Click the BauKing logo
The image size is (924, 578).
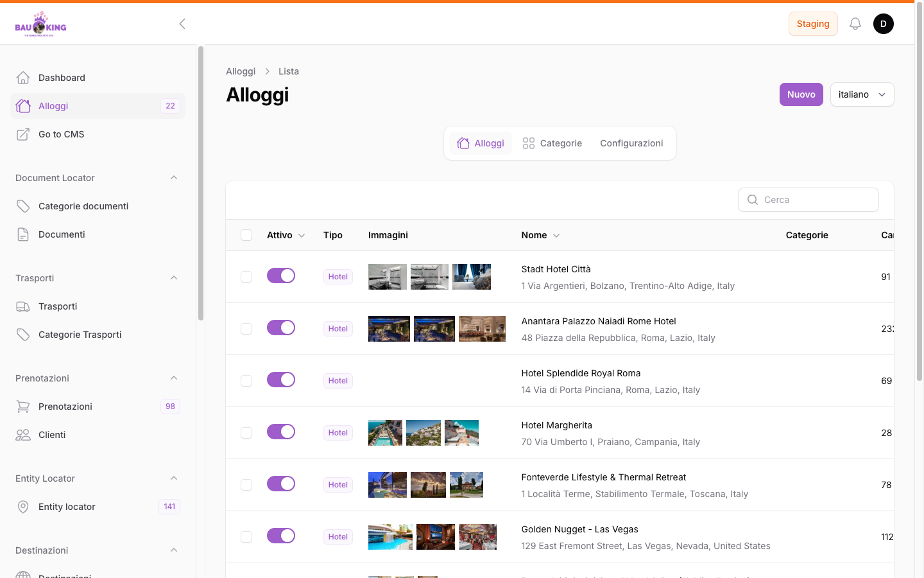[x=40, y=24]
